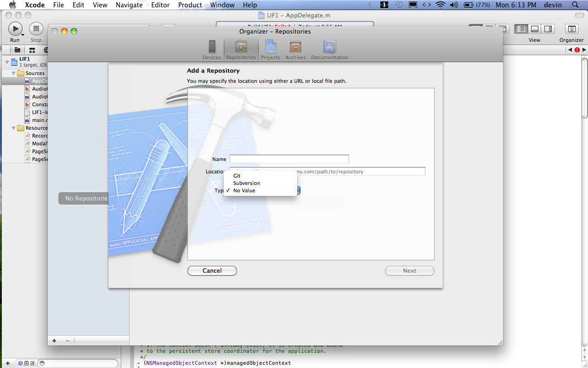Select the Record xib file
The height and width of the screenshot is (368, 588).
coord(36,136)
